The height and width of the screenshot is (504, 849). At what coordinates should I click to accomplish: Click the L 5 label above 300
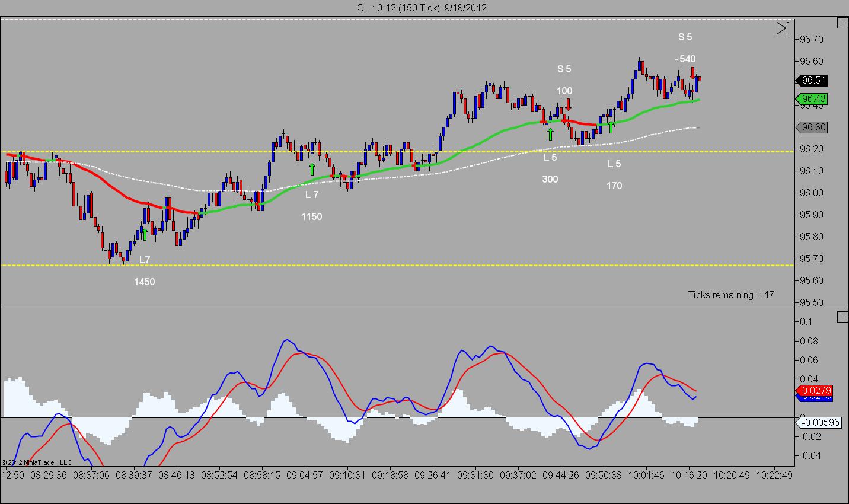[x=550, y=157]
